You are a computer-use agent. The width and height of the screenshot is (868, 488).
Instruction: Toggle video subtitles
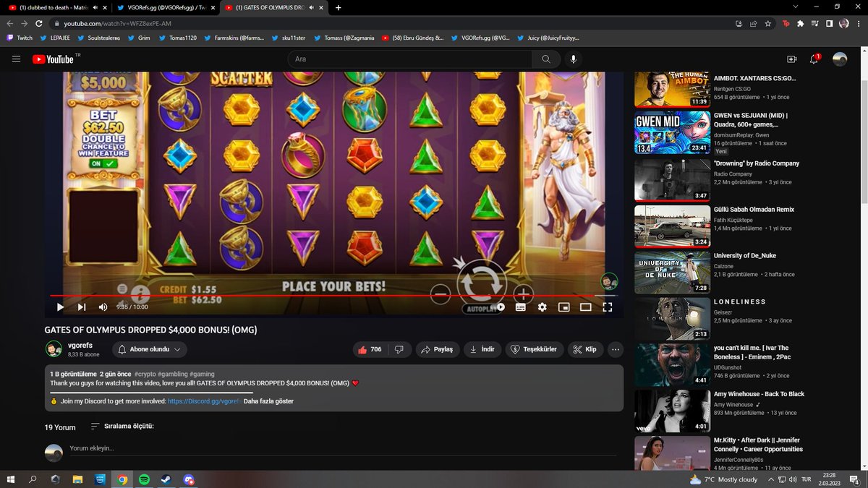pos(520,307)
